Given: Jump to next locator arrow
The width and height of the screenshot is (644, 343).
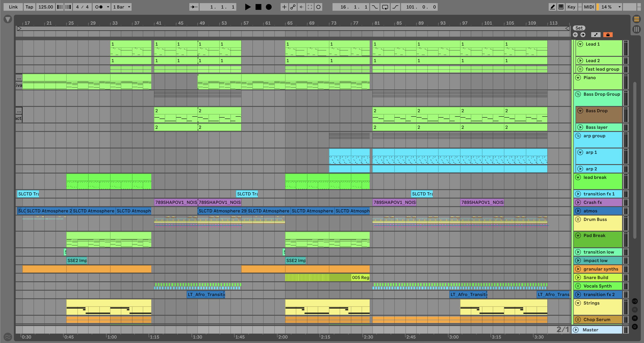Looking at the screenshot, I should pos(583,35).
